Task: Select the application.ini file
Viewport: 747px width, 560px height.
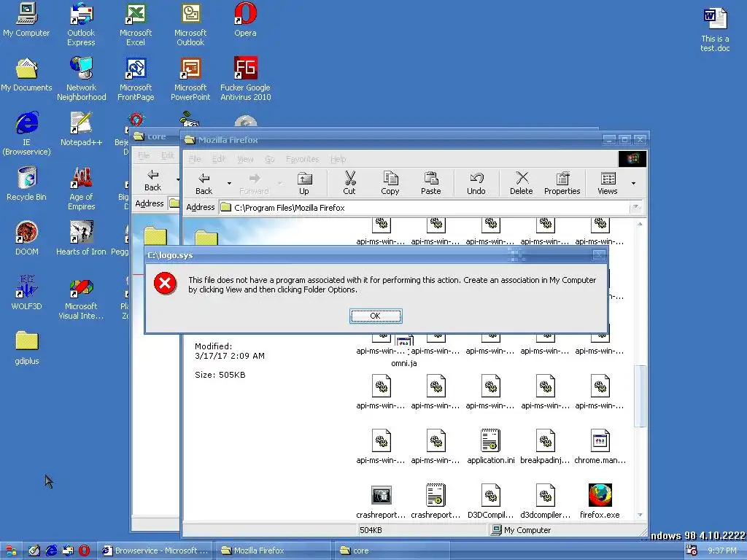Action: [x=491, y=446]
